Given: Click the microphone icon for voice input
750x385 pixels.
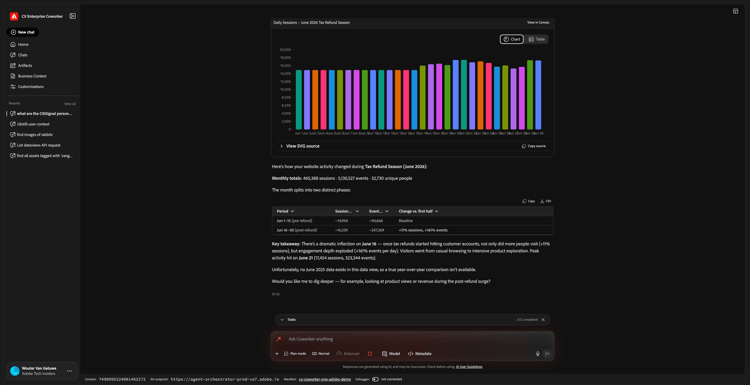Looking at the screenshot, I should 538,354.
